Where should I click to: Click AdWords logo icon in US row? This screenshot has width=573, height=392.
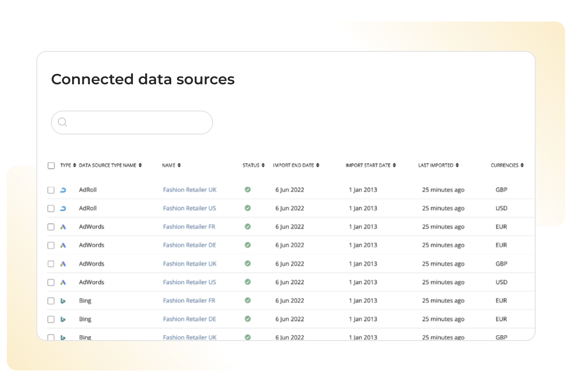pyautogui.click(x=63, y=282)
